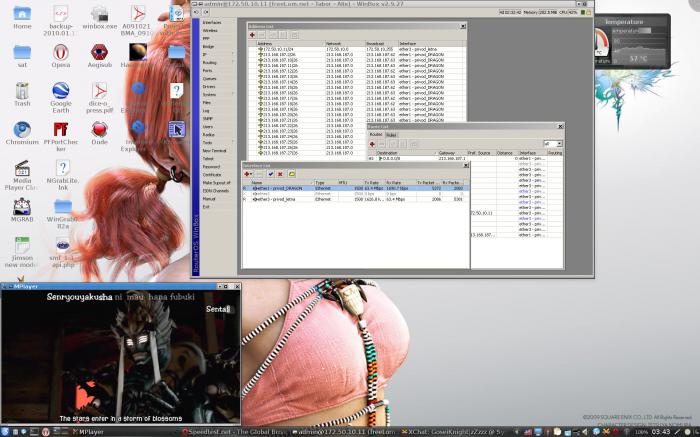The width and height of the screenshot is (700, 437).
Task: Sort Route List by Gateway column header
Action: pos(451,153)
